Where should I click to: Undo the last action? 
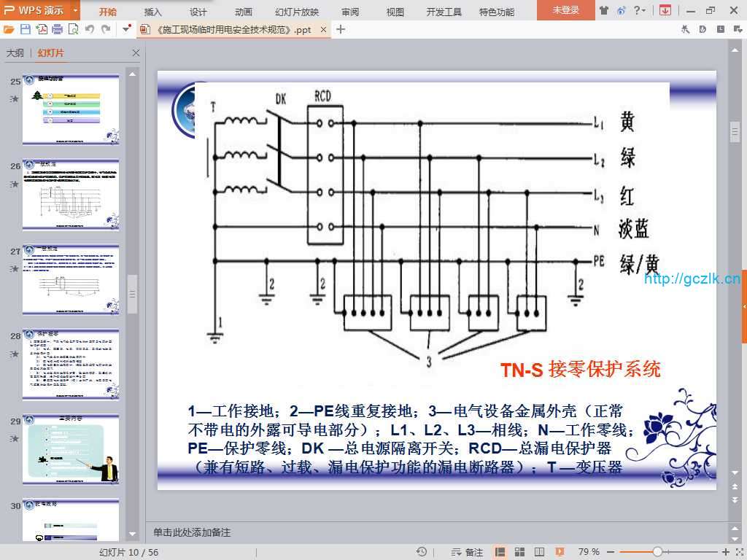pos(89,29)
